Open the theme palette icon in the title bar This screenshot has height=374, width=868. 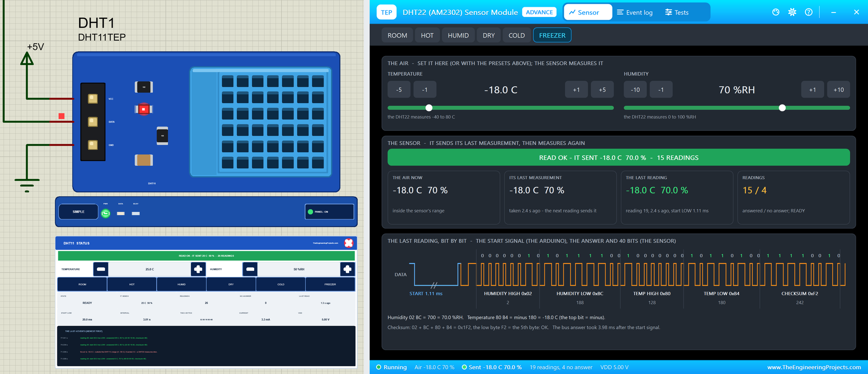click(775, 12)
